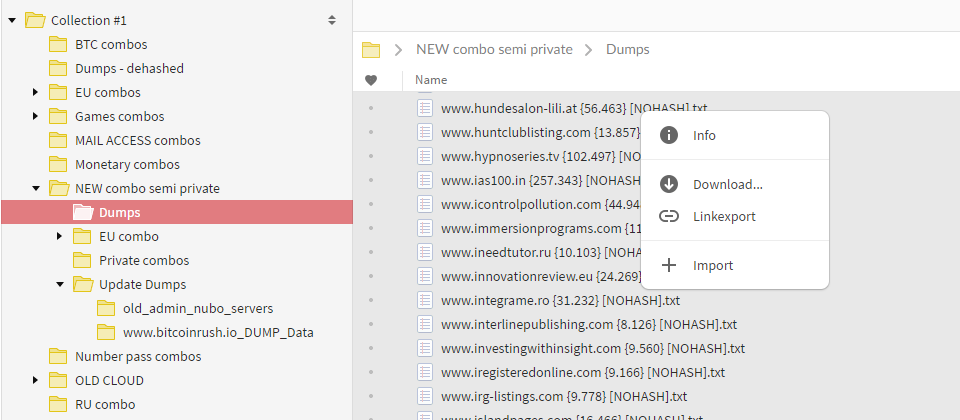Image resolution: width=960 pixels, height=420 pixels.
Task: Select the OLD CLOUD folder
Action: click(x=109, y=380)
